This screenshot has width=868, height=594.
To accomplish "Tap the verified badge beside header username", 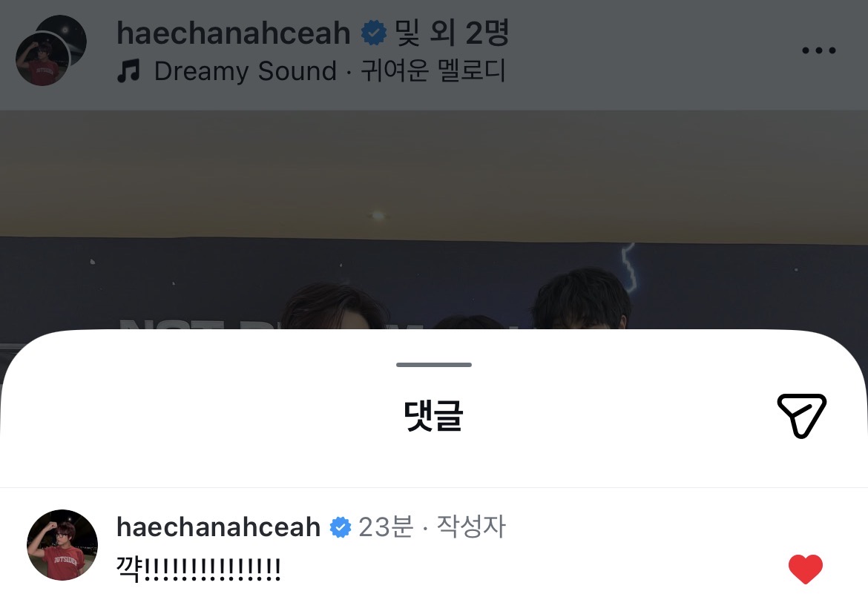I will point(374,33).
